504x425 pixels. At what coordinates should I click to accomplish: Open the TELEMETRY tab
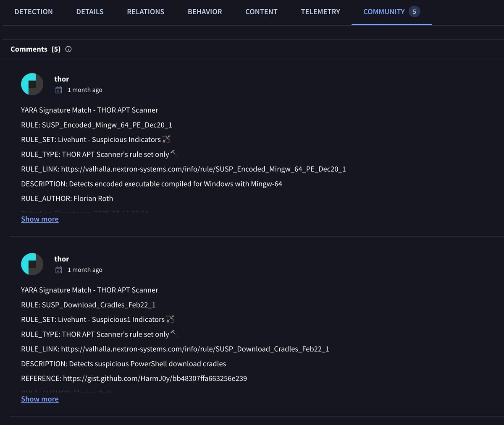tap(320, 12)
